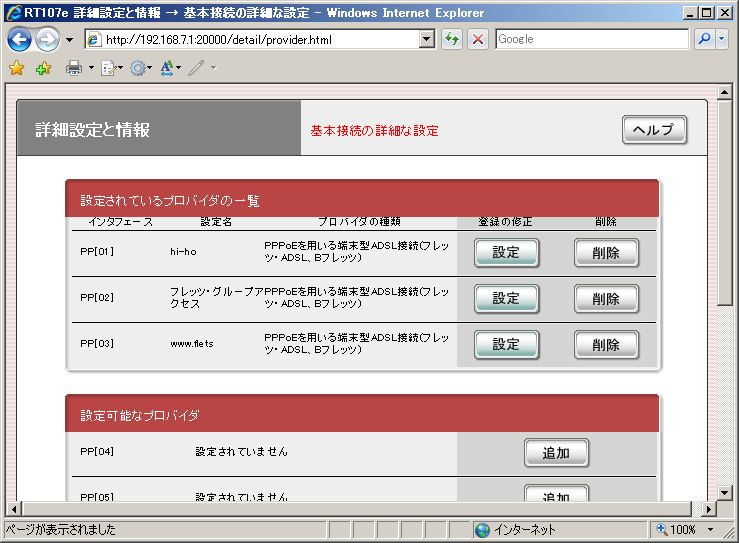This screenshot has height=543, width=739.
Task: Click the 詳細設定と情報 page title
Action: (x=92, y=130)
